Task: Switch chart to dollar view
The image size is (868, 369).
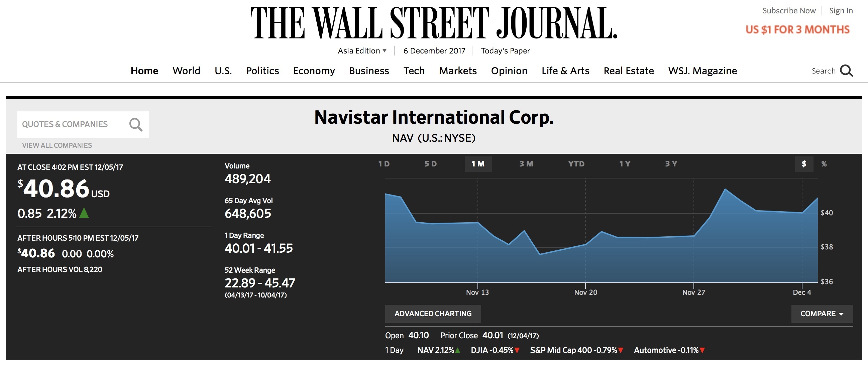Action: 804,164
